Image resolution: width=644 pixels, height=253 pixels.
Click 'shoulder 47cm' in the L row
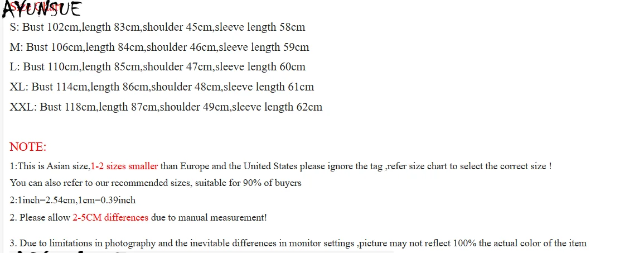tap(178, 67)
